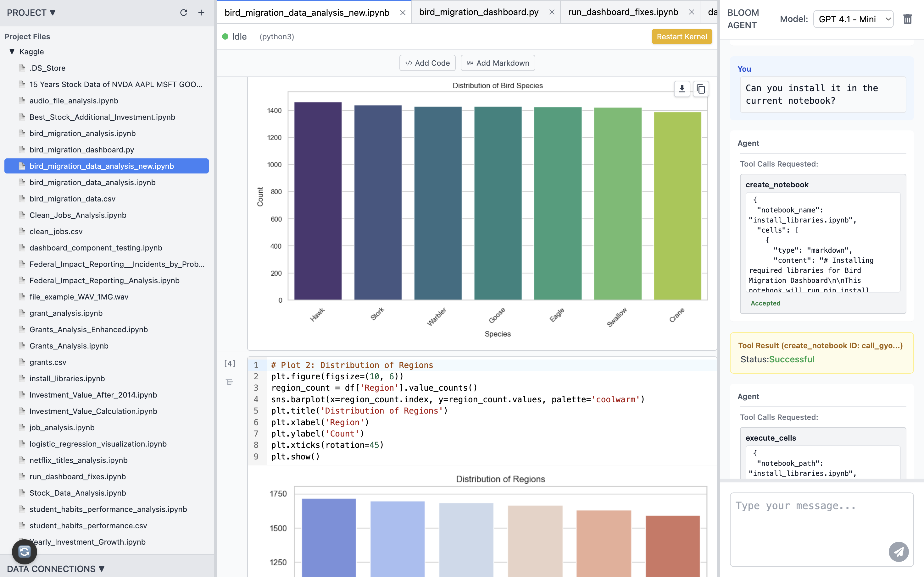Image resolution: width=924 pixels, height=577 pixels.
Task: Collapse the Kaggle folder
Action: [12, 52]
